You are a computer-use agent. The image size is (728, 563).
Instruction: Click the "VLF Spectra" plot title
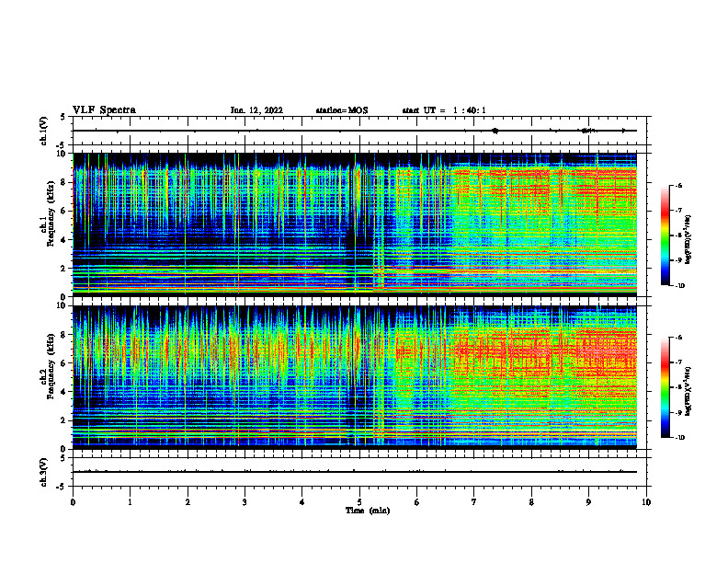(104, 110)
